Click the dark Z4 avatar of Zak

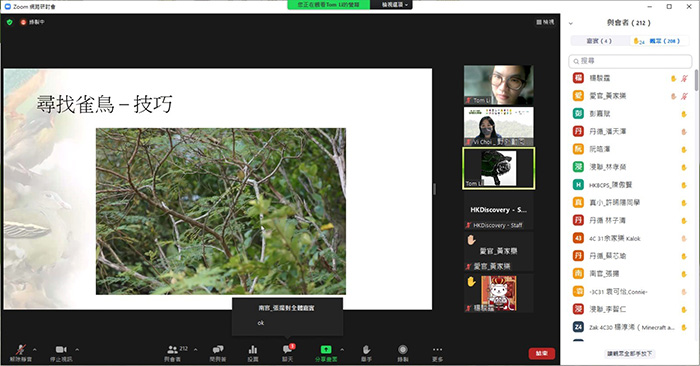click(x=578, y=327)
